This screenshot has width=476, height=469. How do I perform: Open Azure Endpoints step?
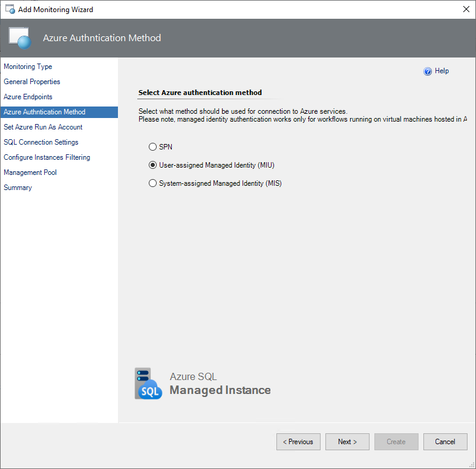click(28, 97)
